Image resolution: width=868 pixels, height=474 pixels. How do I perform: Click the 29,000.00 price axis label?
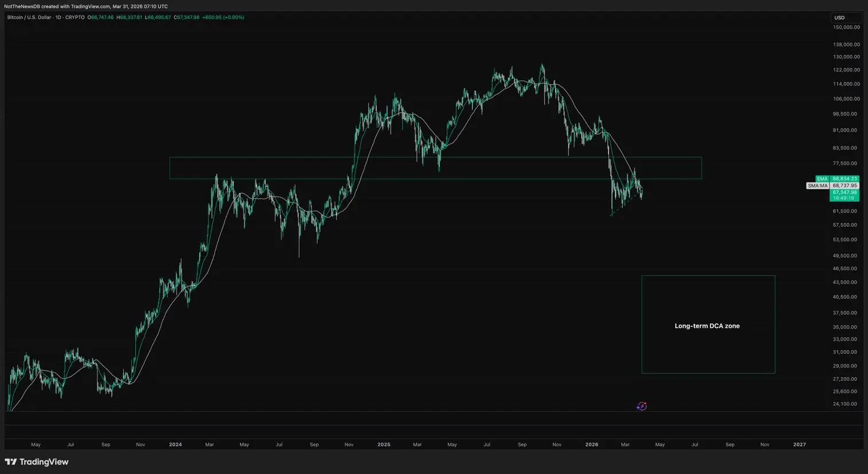[845, 366]
